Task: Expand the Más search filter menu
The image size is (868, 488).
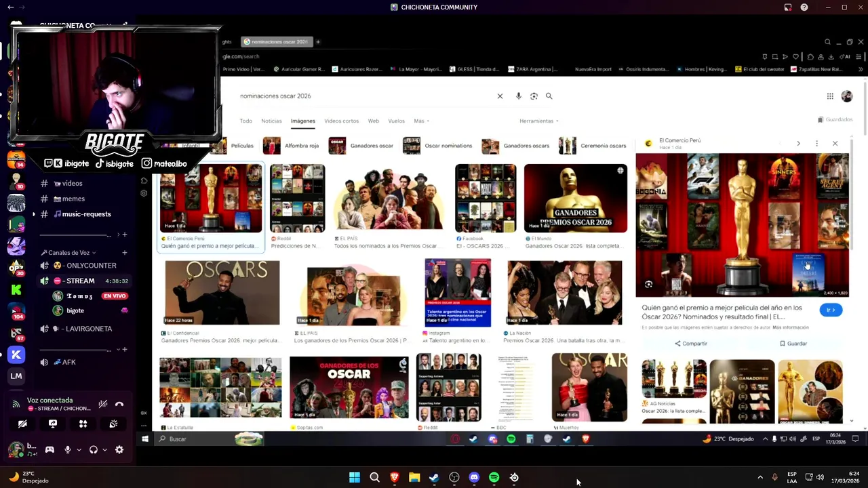Action: 421,121
